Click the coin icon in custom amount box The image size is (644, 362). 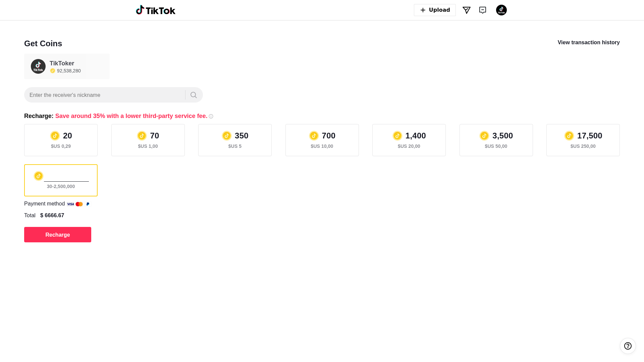(x=39, y=176)
